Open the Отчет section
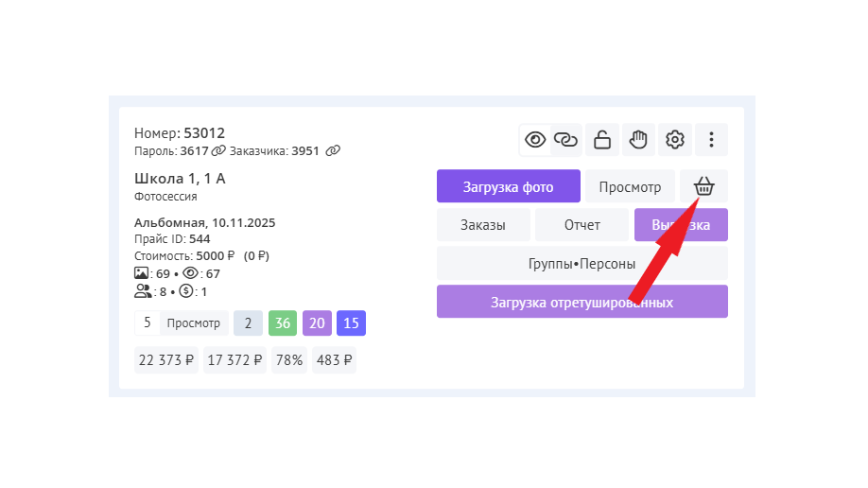This screenshot has height=488, width=868. click(x=582, y=225)
